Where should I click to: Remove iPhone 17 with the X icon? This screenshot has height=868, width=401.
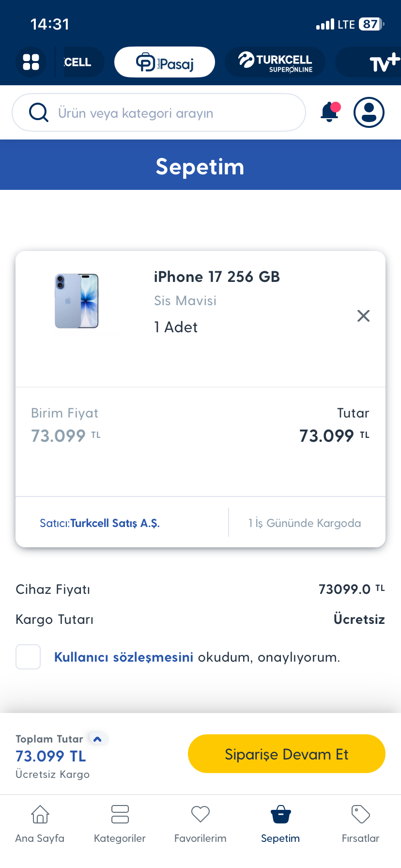coord(363,316)
